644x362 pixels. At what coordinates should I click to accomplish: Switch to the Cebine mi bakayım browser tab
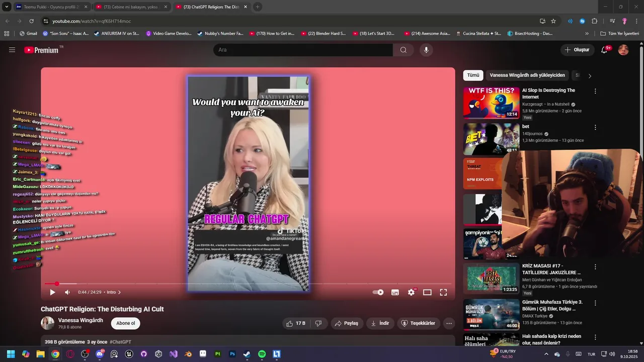coord(131,7)
